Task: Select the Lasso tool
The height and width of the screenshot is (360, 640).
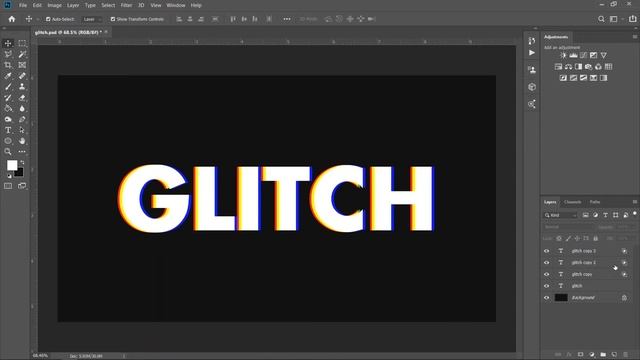Action: coord(8,54)
